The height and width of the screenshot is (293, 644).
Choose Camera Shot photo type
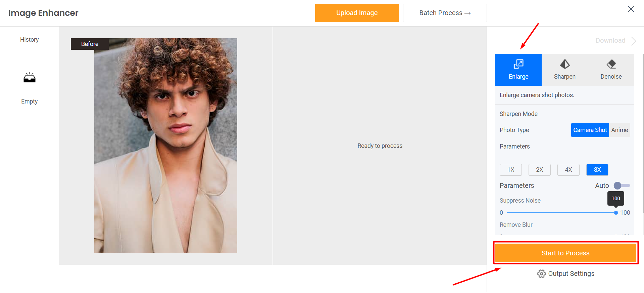click(590, 130)
